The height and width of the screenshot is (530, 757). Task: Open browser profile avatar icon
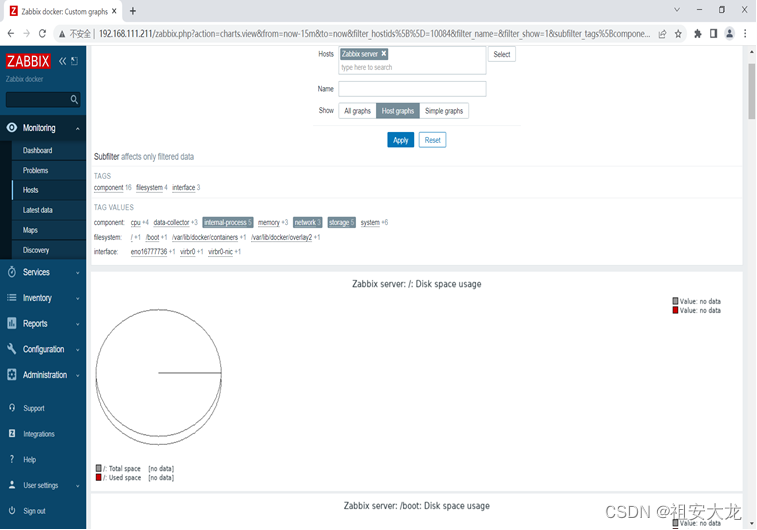729,33
